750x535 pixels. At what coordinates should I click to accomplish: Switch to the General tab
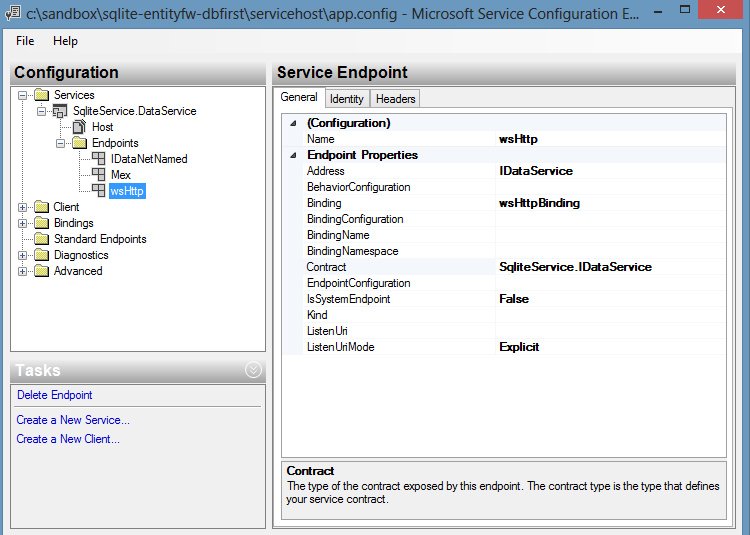[x=299, y=97]
